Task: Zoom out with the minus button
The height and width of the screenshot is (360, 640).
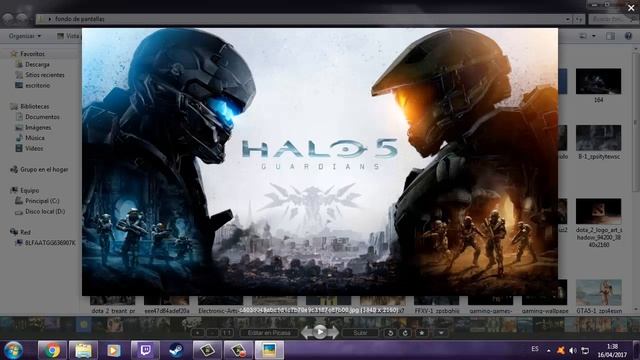Action: click(x=213, y=333)
